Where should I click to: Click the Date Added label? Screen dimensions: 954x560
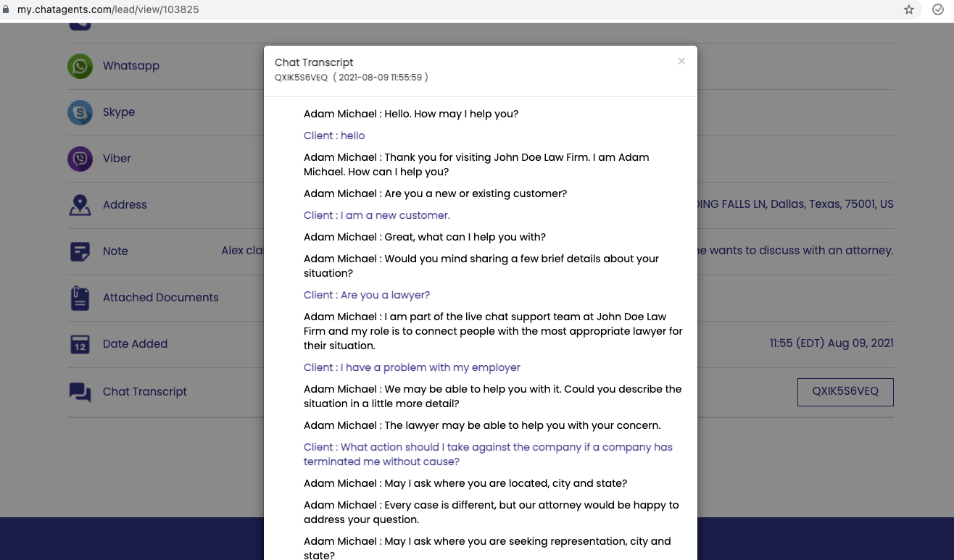[135, 344]
